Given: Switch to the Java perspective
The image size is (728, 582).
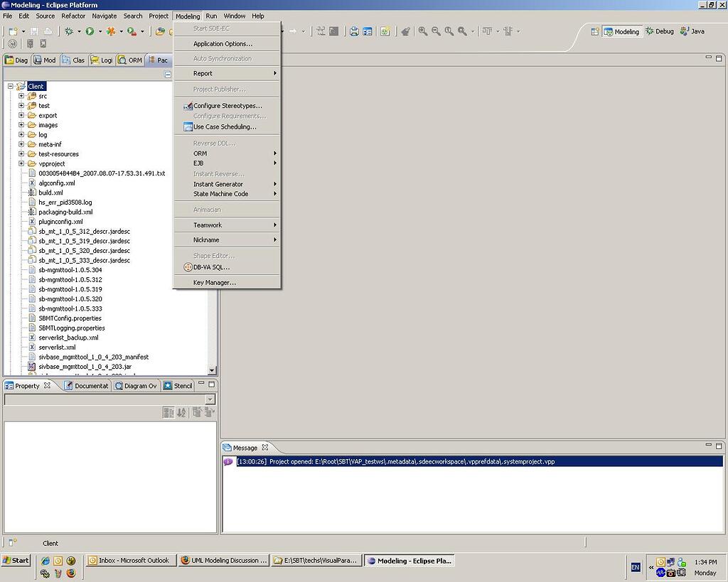Looking at the screenshot, I should [x=692, y=31].
